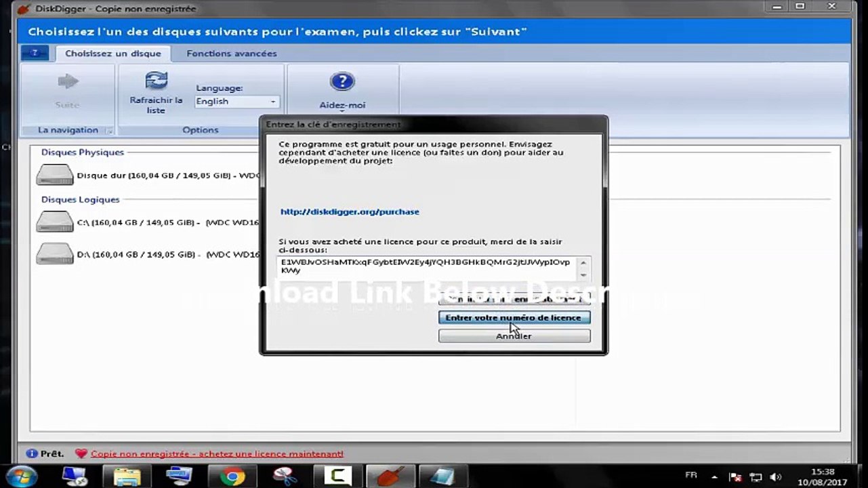868x488 pixels.
Task: Click the help button left of tabs
Action: pos(35,53)
